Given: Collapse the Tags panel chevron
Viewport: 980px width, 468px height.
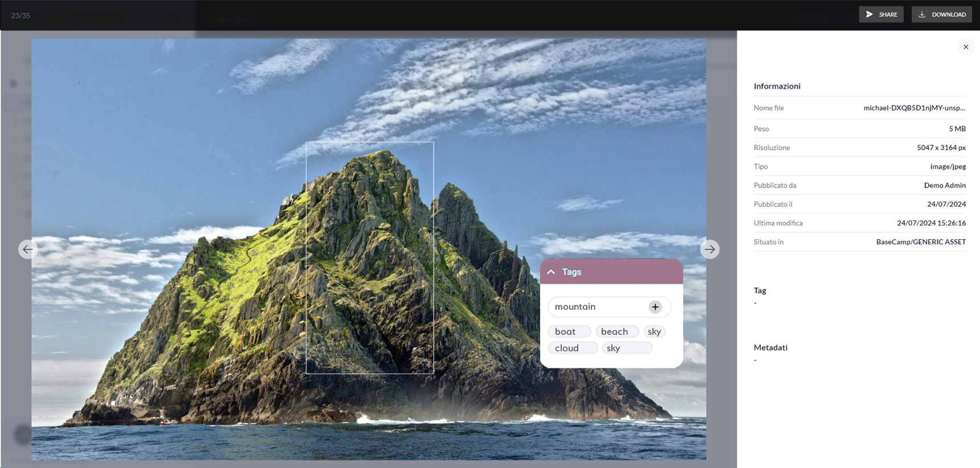Looking at the screenshot, I should point(551,272).
